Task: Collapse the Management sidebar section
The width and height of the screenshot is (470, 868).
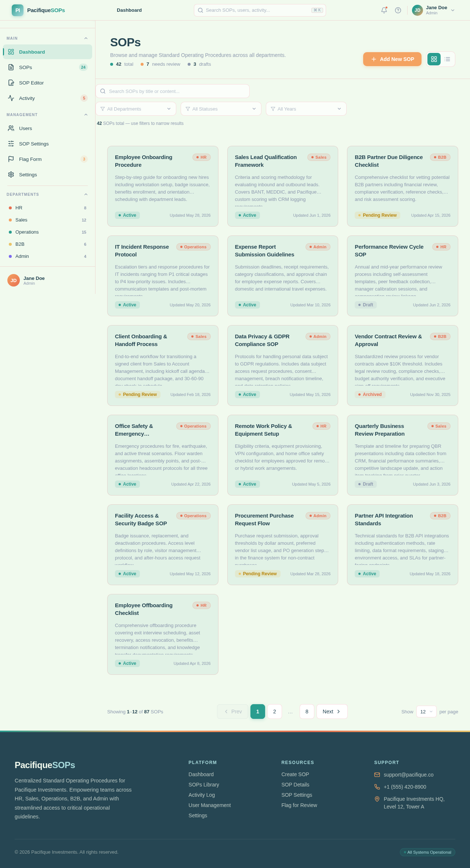Action: point(86,115)
